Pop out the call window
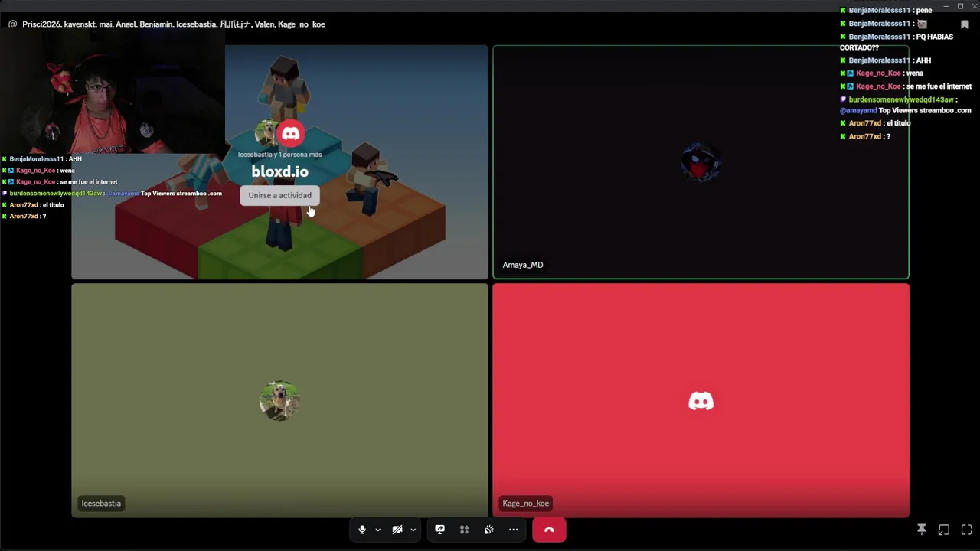 [x=944, y=530]
